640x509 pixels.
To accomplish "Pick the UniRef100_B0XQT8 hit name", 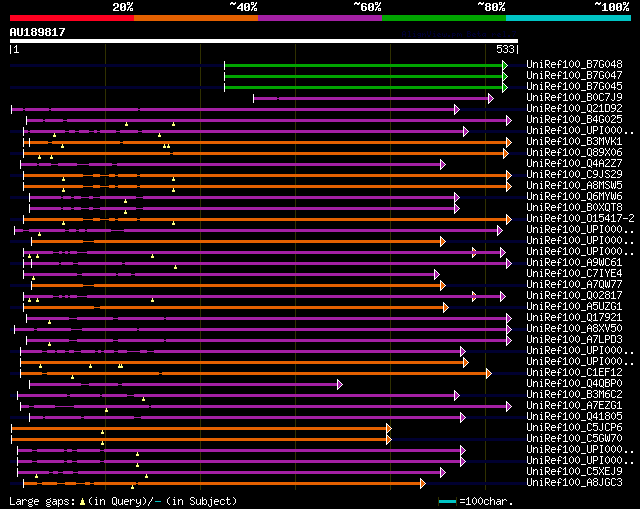I will pyautogui.click(x=574, y=207).
